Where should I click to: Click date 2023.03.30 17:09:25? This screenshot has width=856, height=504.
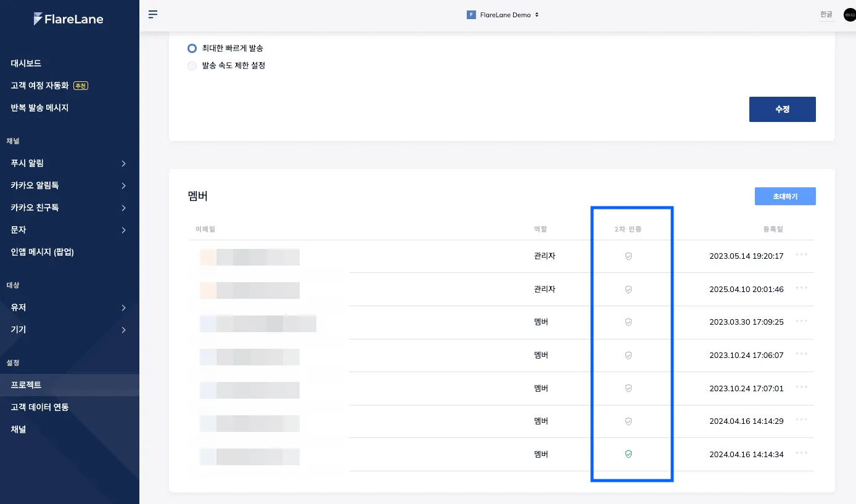[x=746, y=322]
